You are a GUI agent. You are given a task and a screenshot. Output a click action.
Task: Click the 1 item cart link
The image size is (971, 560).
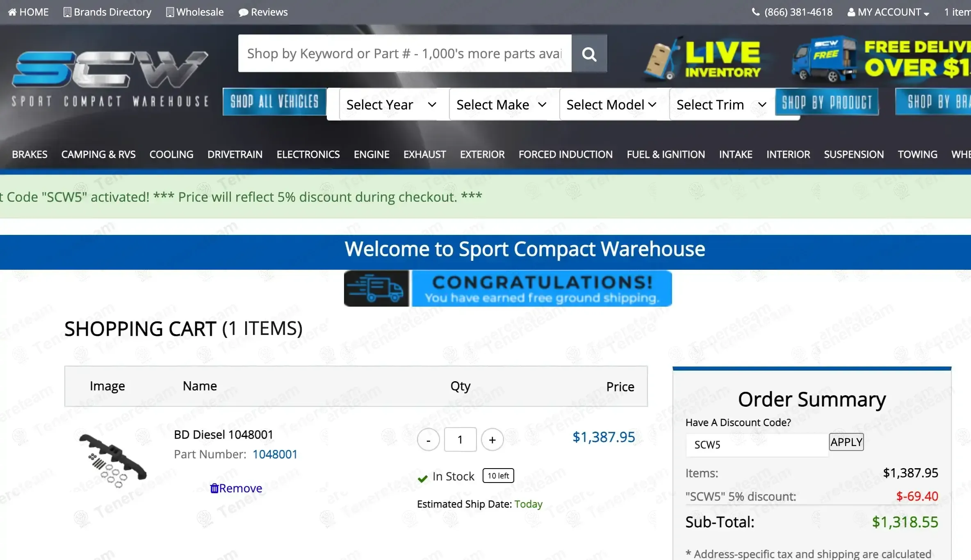957,12
